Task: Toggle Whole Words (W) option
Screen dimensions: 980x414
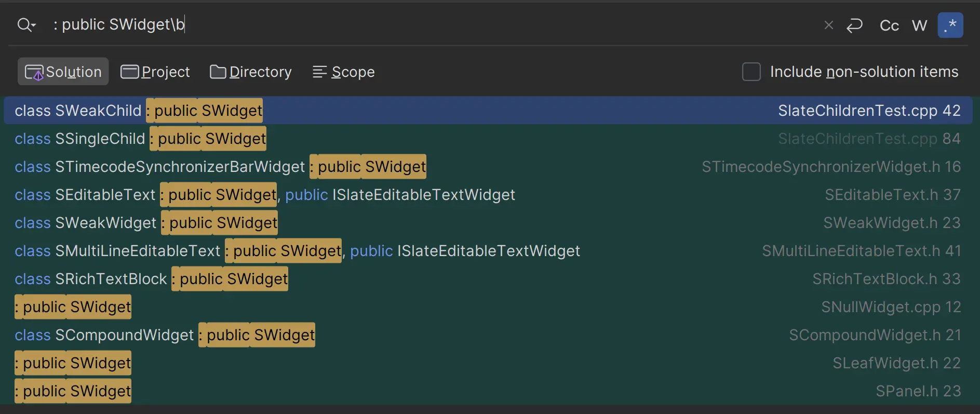Action: click(x=919, y=25)
